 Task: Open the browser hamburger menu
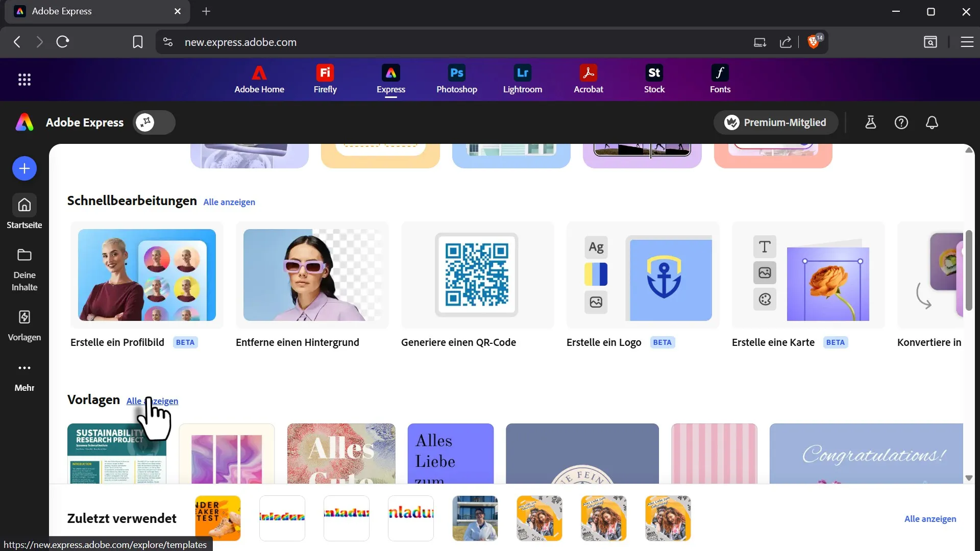[967, 42]
